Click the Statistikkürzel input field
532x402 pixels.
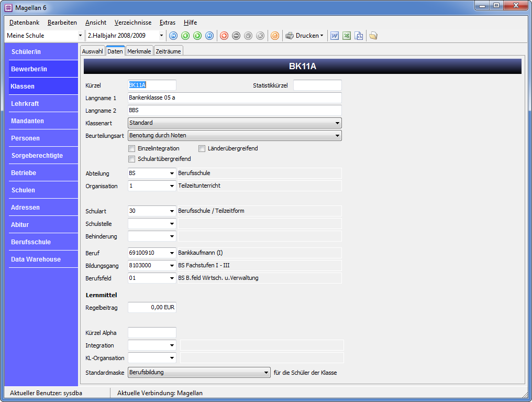(x=317, y=85)
